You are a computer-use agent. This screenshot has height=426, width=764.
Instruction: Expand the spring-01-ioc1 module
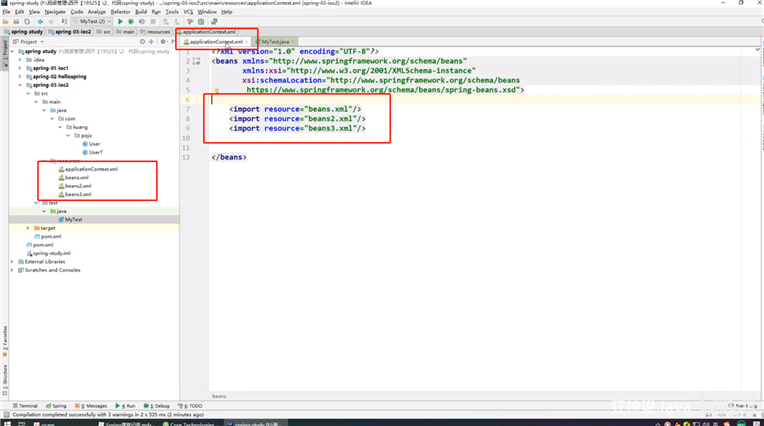pos(20,68)
